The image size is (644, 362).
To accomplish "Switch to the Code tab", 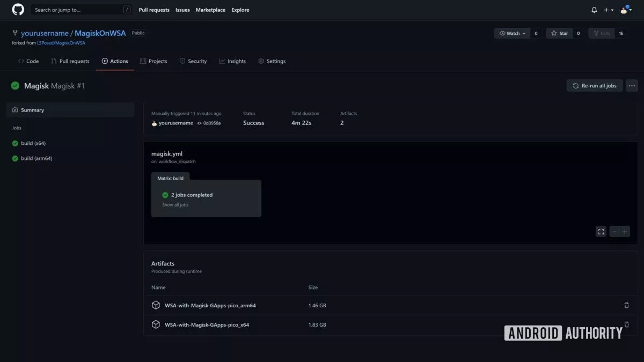I will 28,61.
